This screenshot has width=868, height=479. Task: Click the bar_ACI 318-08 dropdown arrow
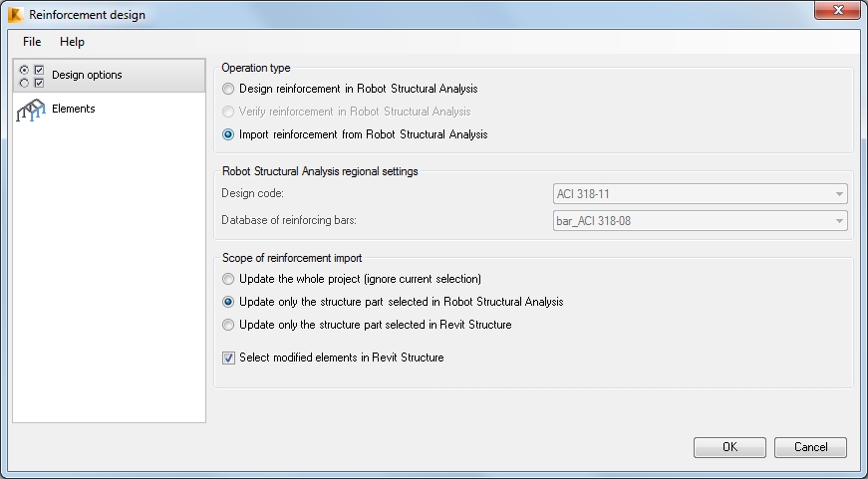(839, 221)
